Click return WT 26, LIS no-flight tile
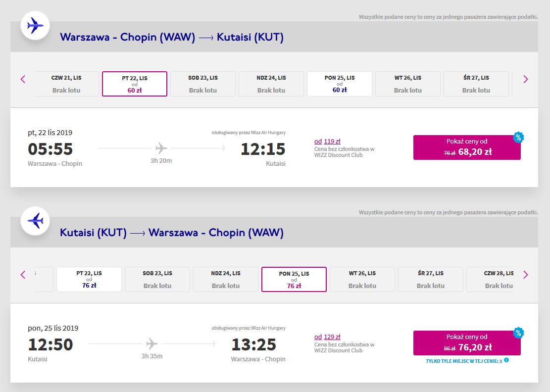This screenshot has height=392, width=550. pos(362,280)
